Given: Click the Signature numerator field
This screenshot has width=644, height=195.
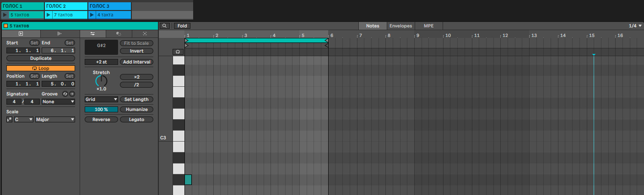Looking at the screenshot, I should point(14,102).
